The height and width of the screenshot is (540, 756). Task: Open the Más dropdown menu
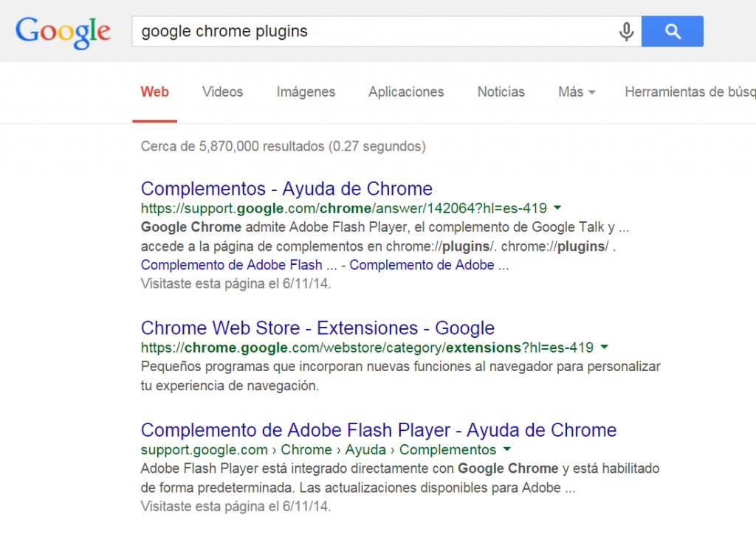[576, 91]
